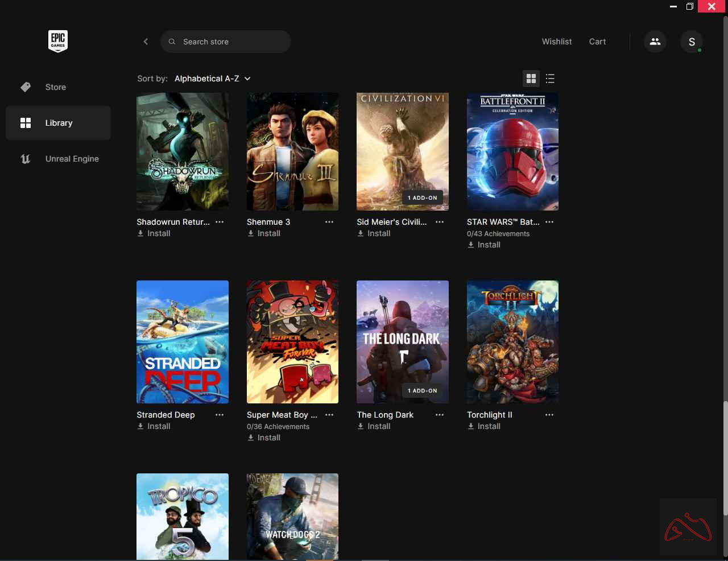
Task: View achievements progress for Super Meat Boy
Action: (x=278, y=426)
